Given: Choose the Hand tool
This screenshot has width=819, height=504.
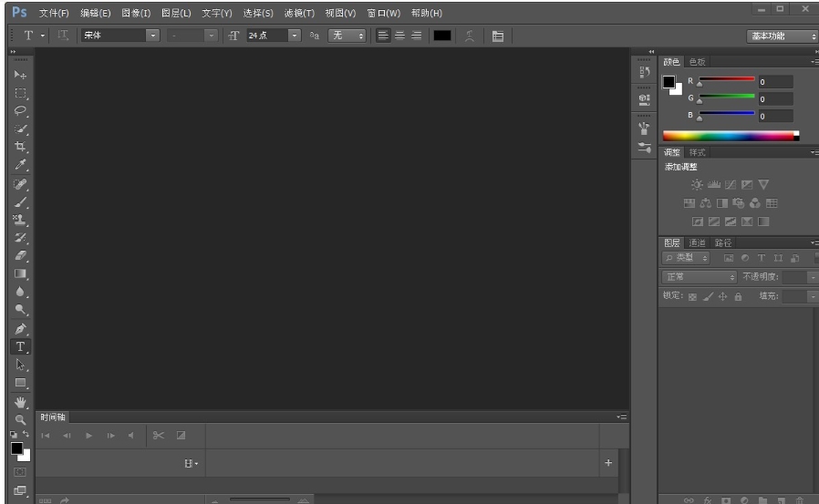Looking at the screenshot, I should (20, 401).
